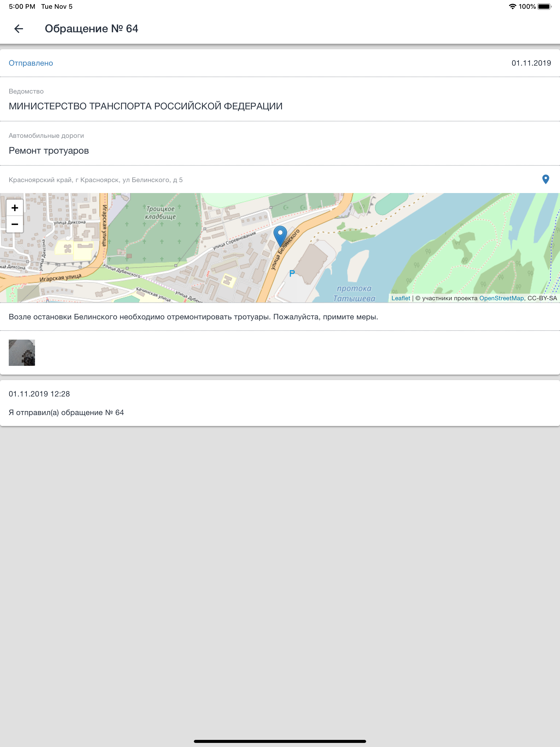Tap the home indicator bar at bottom
The width and height of the screenshot is (560, 747).
280,741
